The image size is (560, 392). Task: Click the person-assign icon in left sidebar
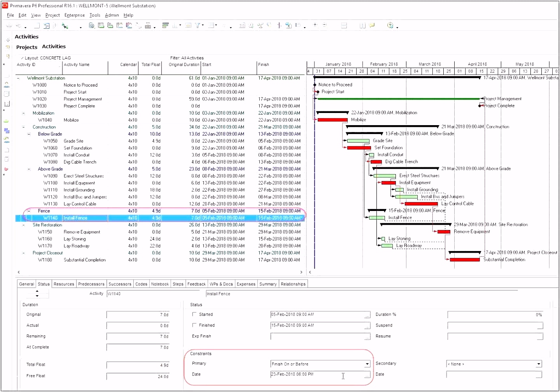[6, 85]
